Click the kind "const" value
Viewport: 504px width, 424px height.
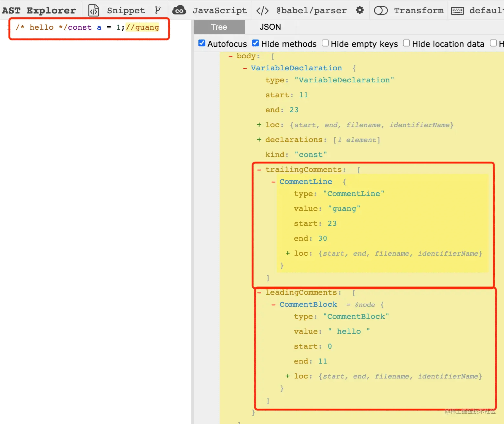pyautogui.click(x=311, y=155)
